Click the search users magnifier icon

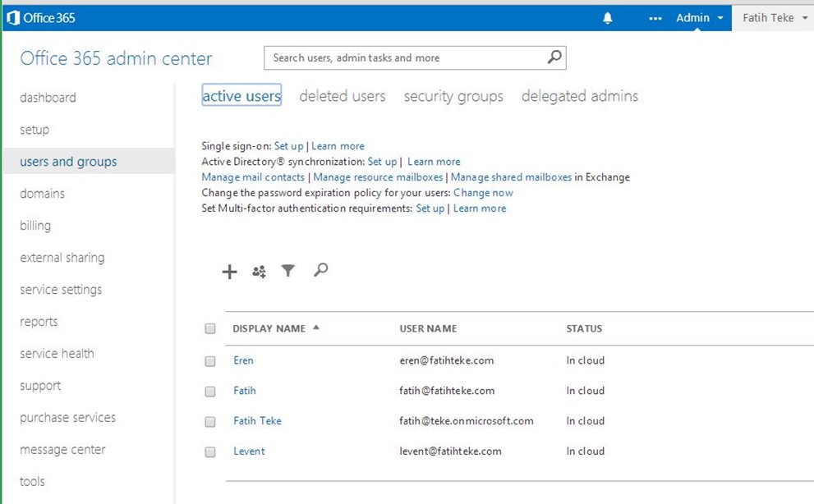coord(320,269)
